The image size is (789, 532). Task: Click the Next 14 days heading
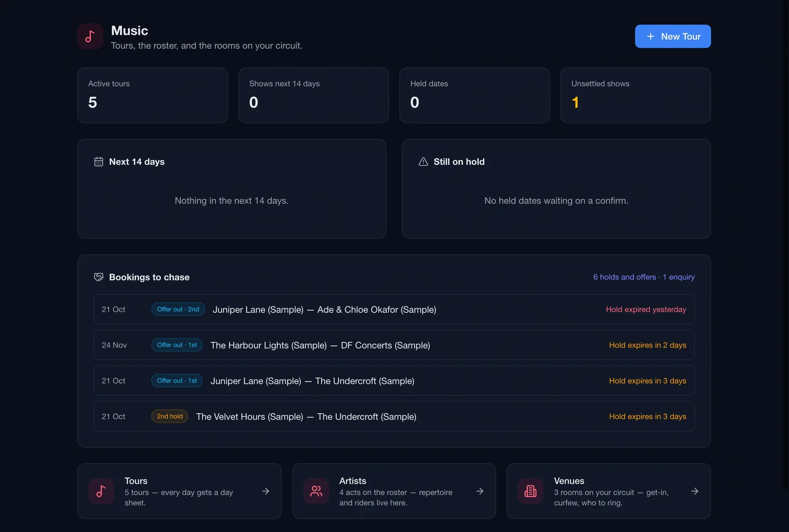click(137, 162)
